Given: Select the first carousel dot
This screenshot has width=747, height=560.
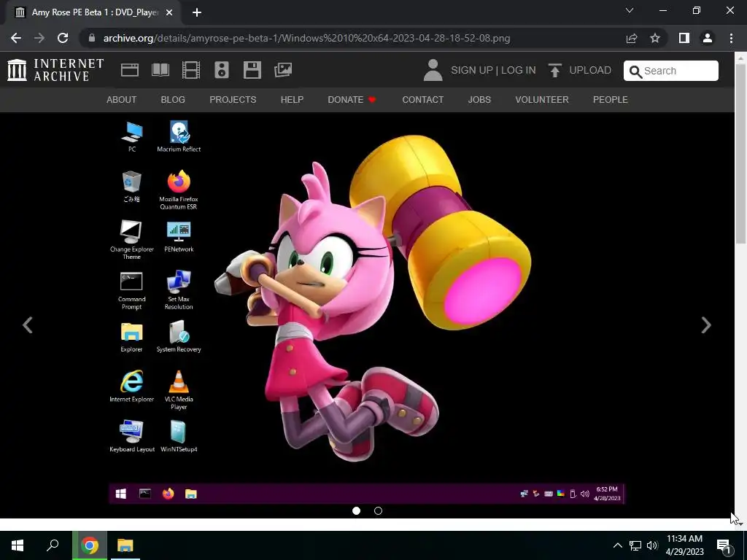Looking at the screenshot, I should point(356,510).
